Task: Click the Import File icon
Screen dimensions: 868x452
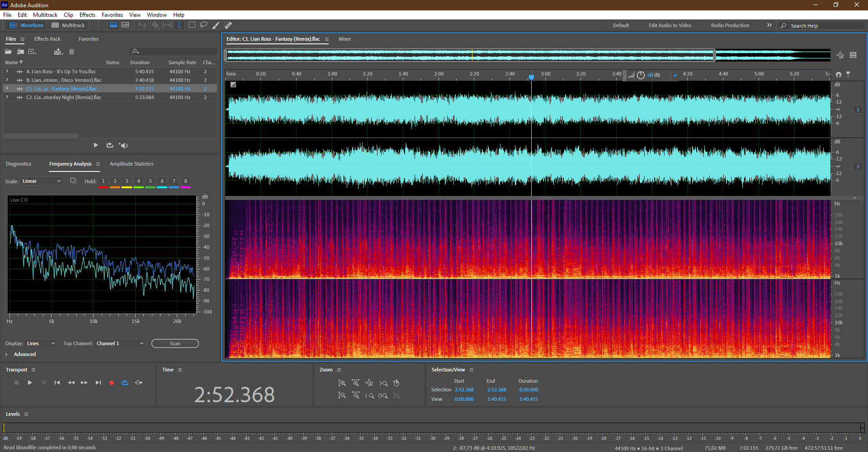Action: coord(20,52)
